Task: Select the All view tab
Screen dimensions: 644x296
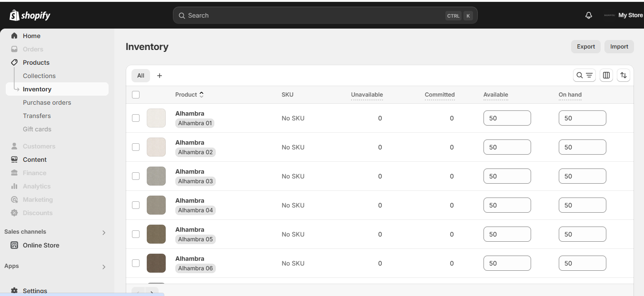Action: tap(141, 75)
